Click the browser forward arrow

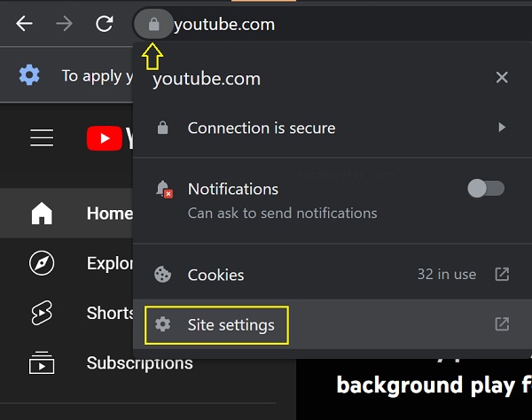[64, 24]
